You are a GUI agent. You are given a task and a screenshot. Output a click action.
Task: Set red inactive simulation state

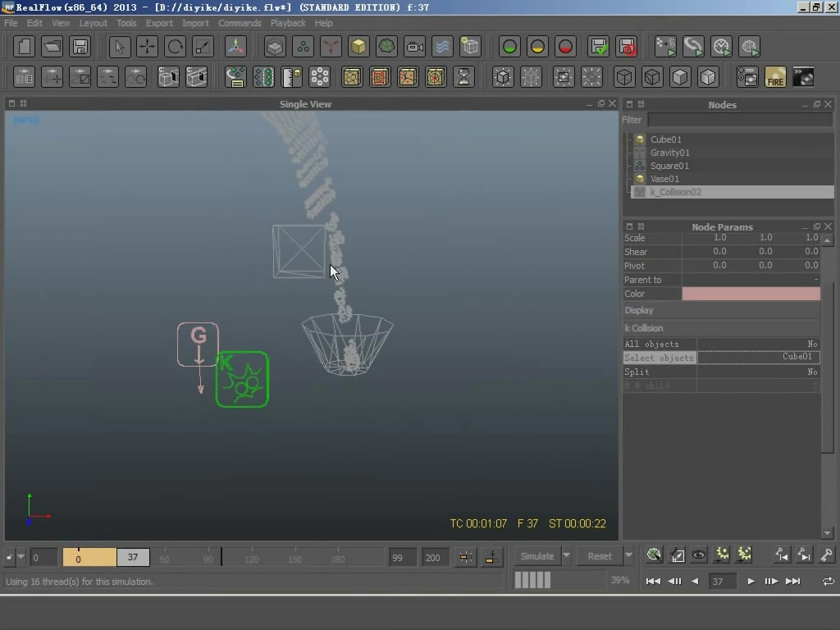(x=565, y=47)
